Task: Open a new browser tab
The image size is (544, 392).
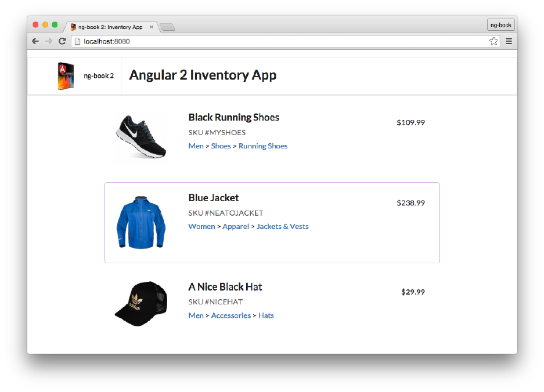Action: [167, 27]
